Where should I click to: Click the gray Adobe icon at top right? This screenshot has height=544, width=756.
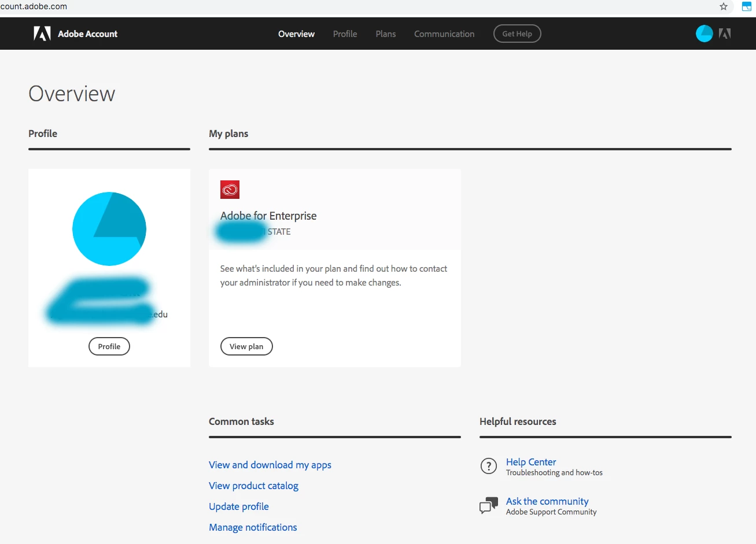[x=725, y=34]
